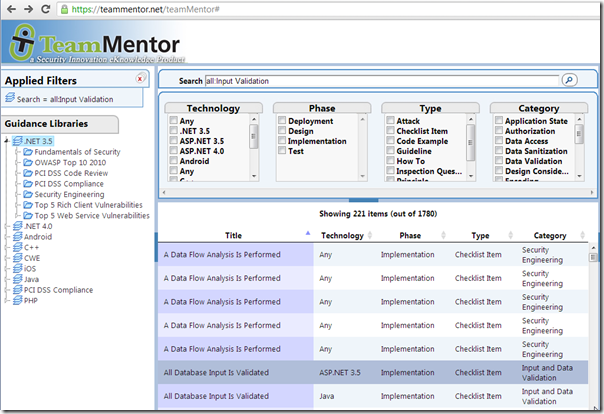This screenshot has width=604, height=414.
Task: Check the Test phase checkbox
Action: tap(282, 151)
